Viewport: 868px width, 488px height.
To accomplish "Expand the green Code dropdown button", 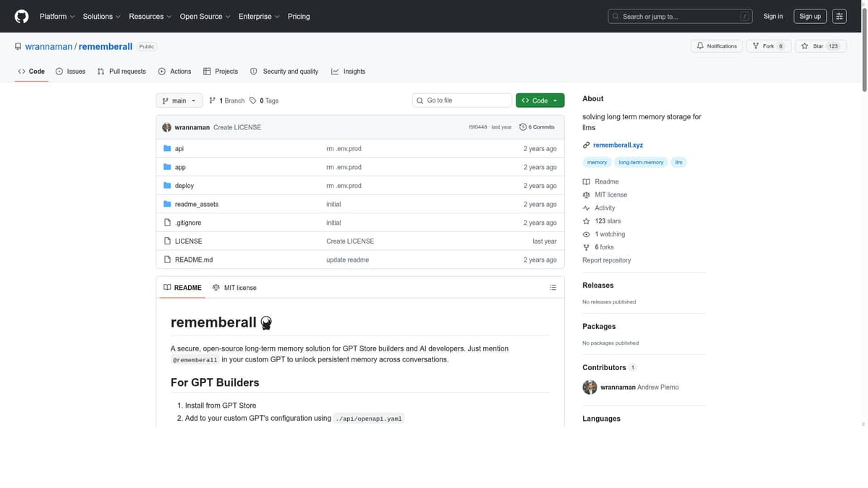I will coord(540,100).
